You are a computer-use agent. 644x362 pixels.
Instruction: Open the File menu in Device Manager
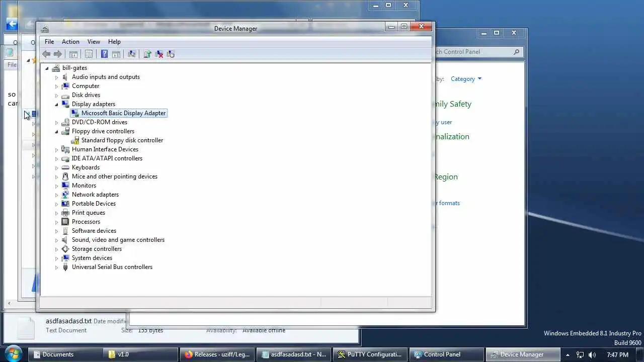[x=49, y=42]
